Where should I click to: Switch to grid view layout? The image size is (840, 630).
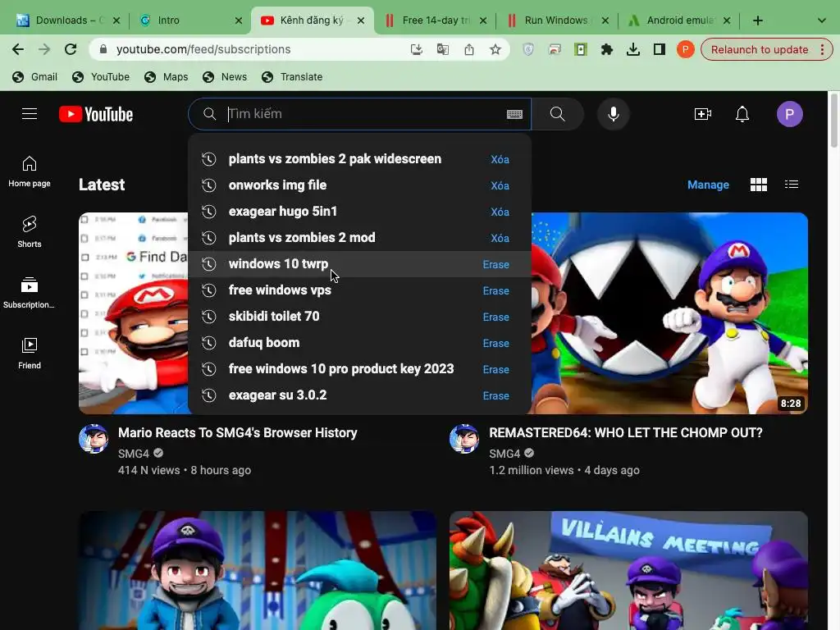point(759,185)
